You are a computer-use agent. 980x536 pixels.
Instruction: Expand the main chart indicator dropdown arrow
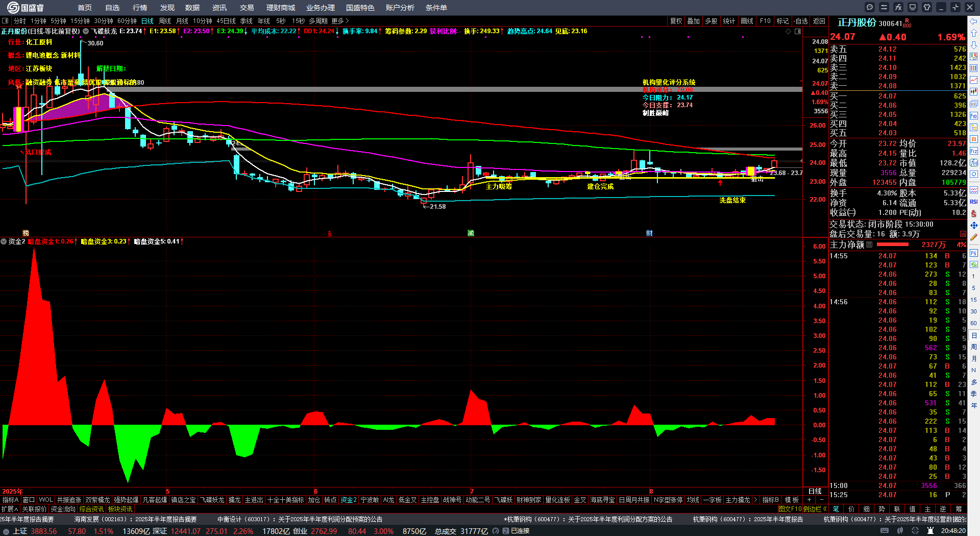[x=86, y=31]
